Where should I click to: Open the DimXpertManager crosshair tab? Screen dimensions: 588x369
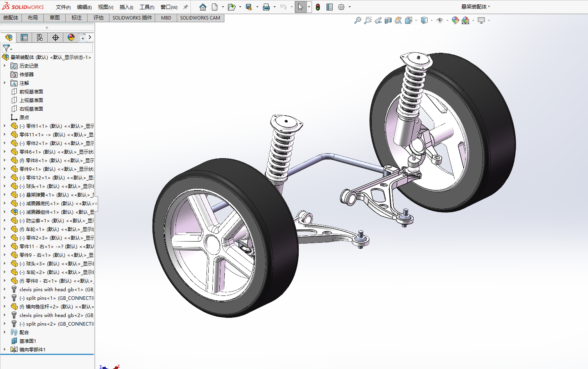pyautogui.click(x=56, y=38)
